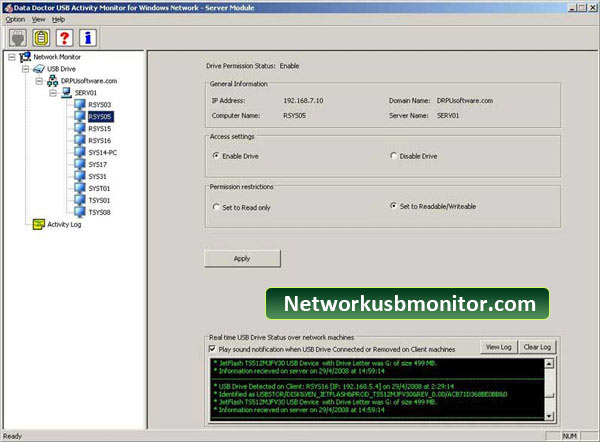Click the RSYS05 computer icon
This screenshot has width=600, height=442.
click(80, 116)
